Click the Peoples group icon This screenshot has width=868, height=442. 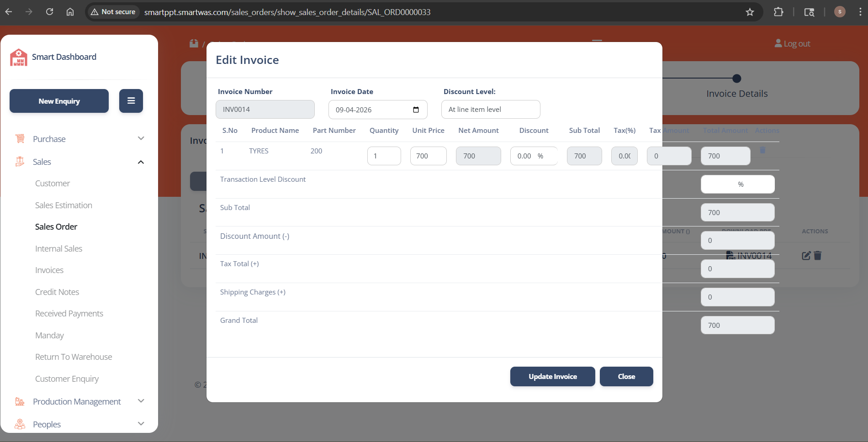tap(20, 424)
